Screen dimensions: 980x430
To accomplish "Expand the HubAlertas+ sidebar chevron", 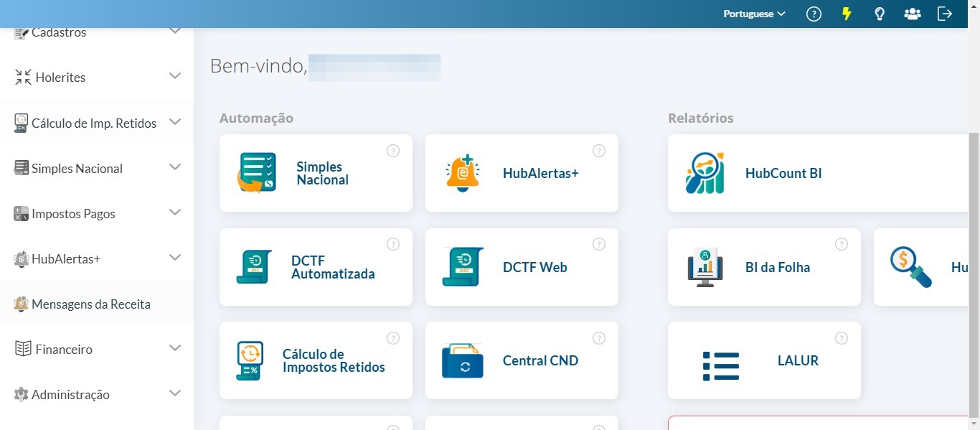I will point(175,257).
